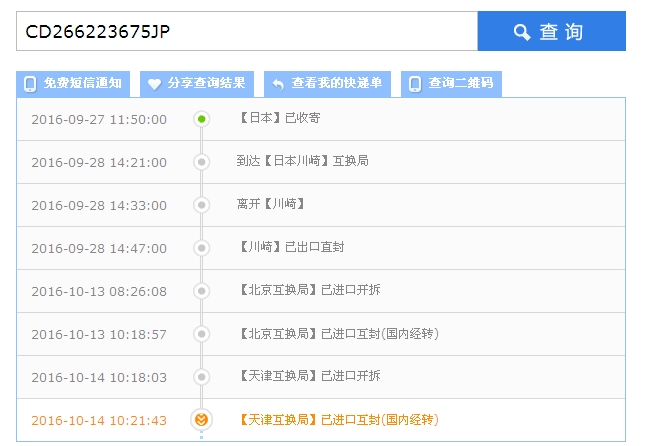646x446 pixels.
Task: Click timestamp 2016-10-13 10:18:57
Action: click(x=99, y=334)
